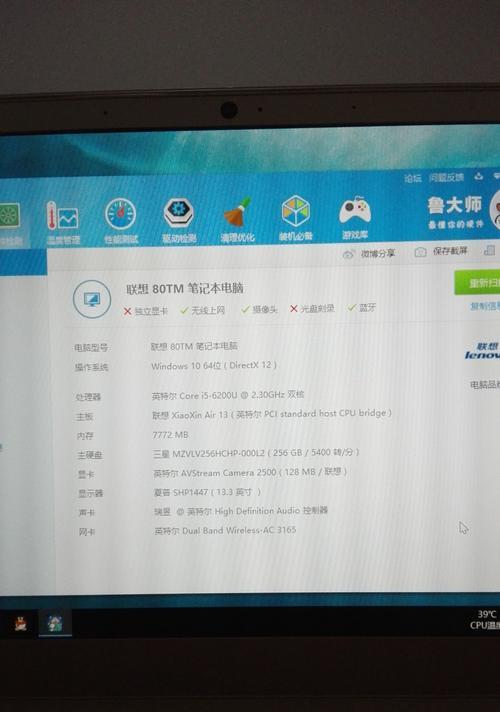Select the Windows 10 64位 DirectX 12 value
Viewport: 500px width, 712px height.
coord(214,366)
